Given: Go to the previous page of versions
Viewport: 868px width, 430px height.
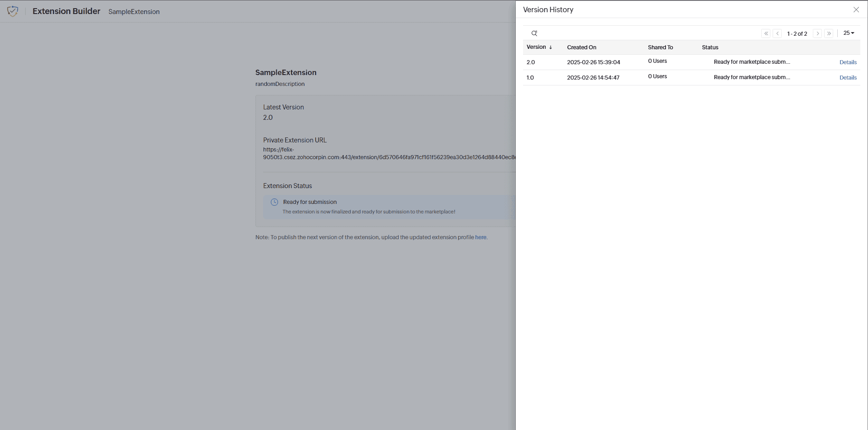Looking at the screenshot, I should tap(778, 33).
